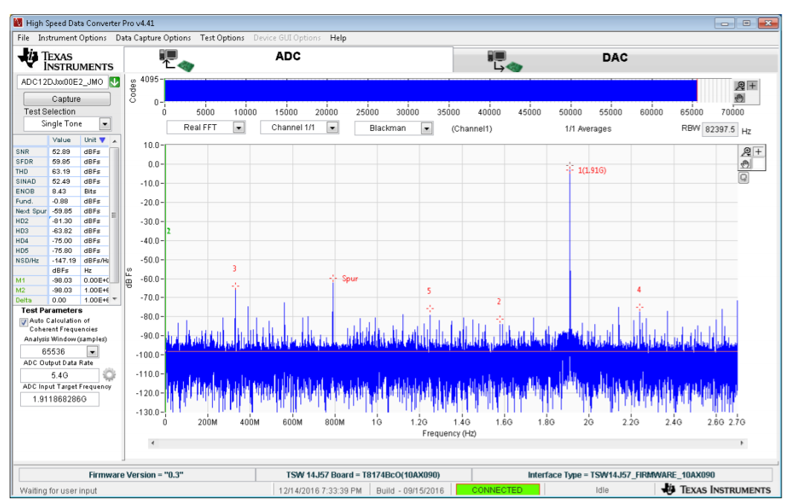Screen dimensions: 812x504
Task: Click the SNR value 52.89 cell
Action: [x=64, y=152]
